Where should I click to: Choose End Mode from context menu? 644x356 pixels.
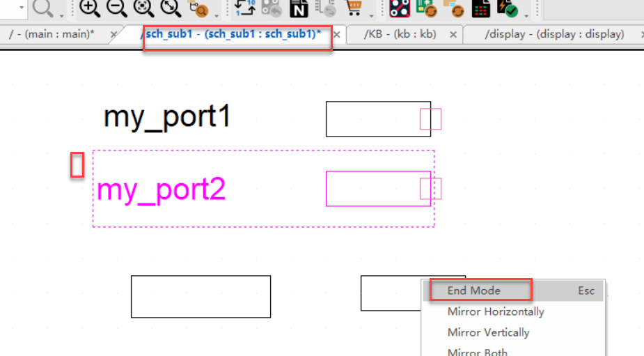tap(474, 291)
